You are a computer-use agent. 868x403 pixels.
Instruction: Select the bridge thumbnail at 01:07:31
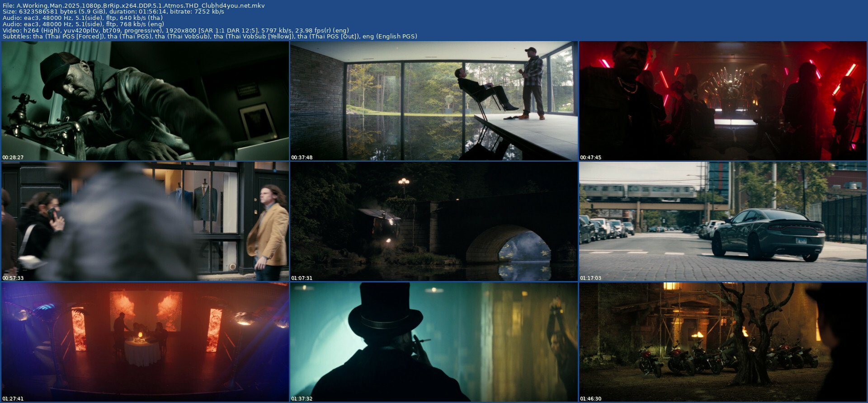pos(434,221)
